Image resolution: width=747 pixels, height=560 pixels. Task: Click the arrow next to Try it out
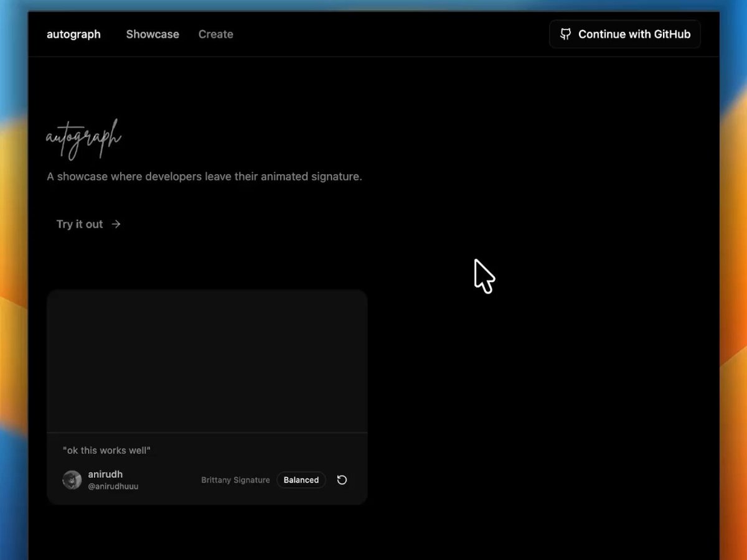[x=116, y=224]
